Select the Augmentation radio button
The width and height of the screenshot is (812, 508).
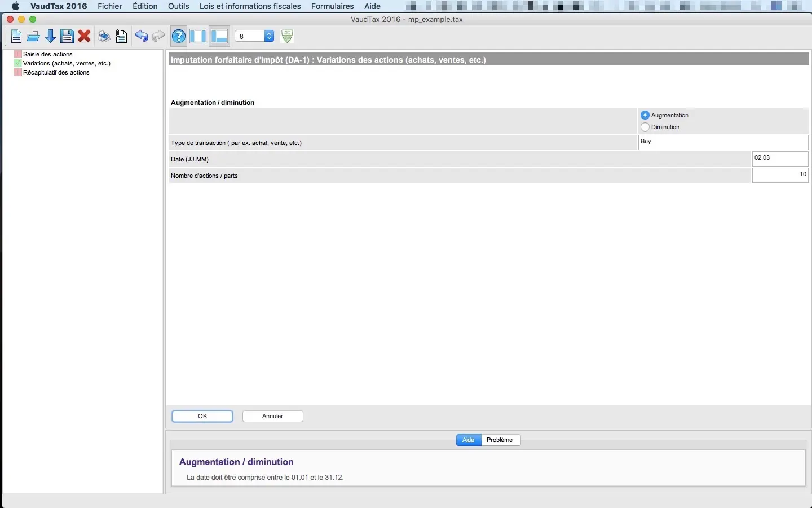[645, 115]
